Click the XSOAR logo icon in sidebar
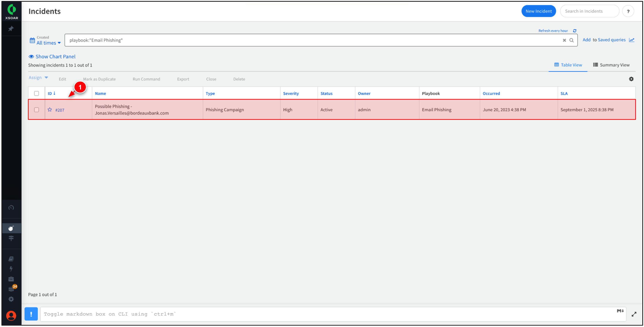The image size is (644, 327). tap(11, 11)
